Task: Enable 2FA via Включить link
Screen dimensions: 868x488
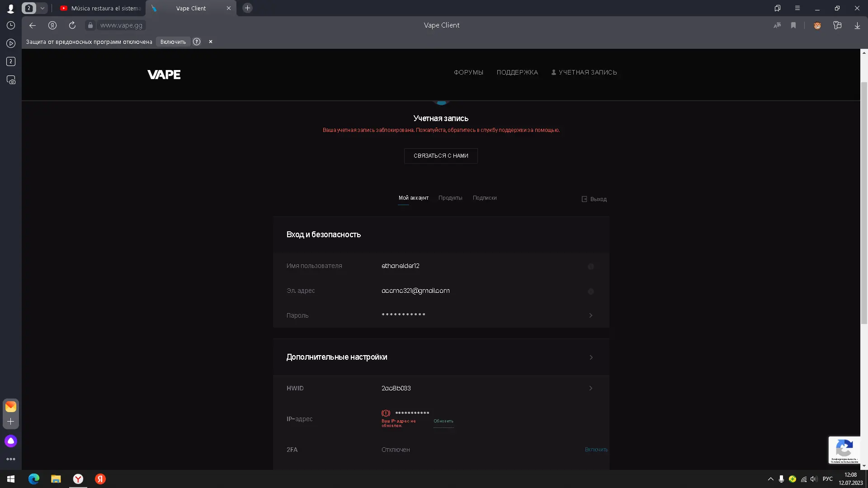Action: pyautogui.click(x=596, y=450)
